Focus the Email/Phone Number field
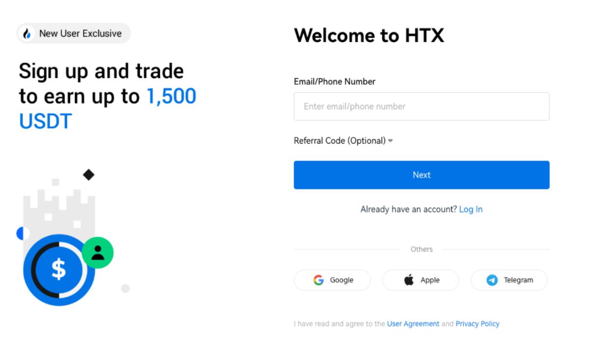 pos(421,106)
